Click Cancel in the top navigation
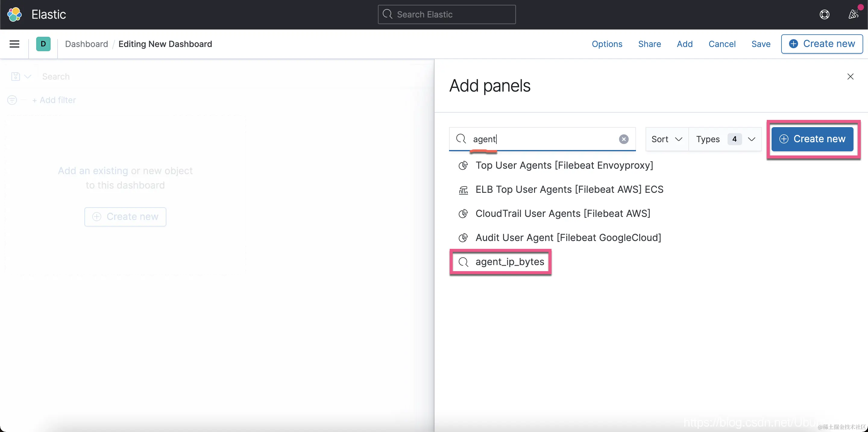868x432 pixels. (x=722, y=44)
